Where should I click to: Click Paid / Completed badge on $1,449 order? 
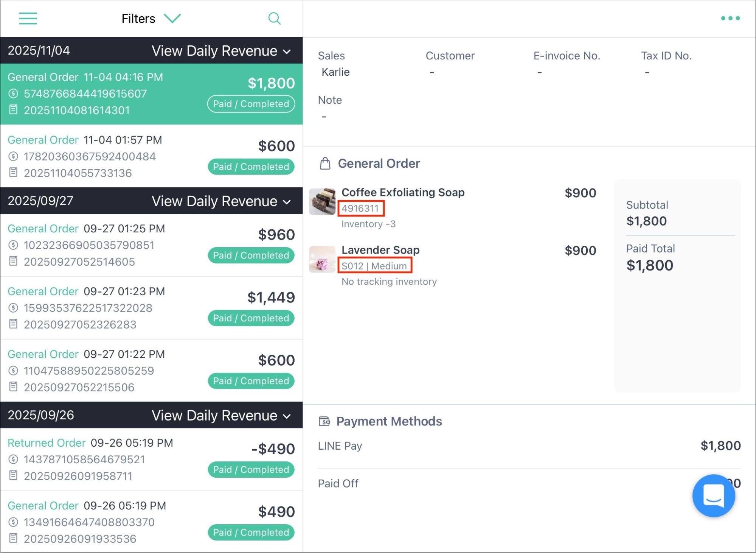pos(251,318)
